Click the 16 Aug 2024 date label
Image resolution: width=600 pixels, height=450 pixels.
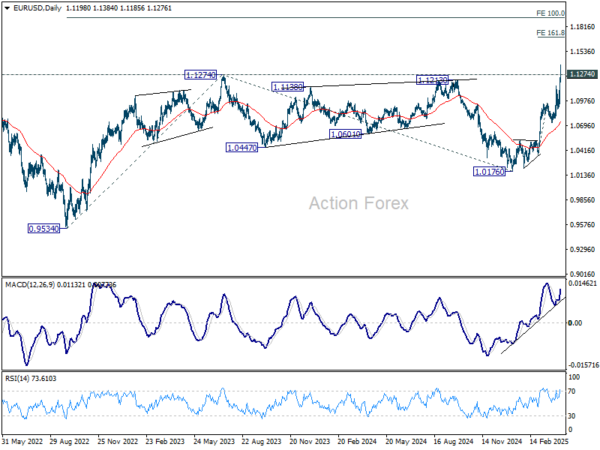(428, 439)
